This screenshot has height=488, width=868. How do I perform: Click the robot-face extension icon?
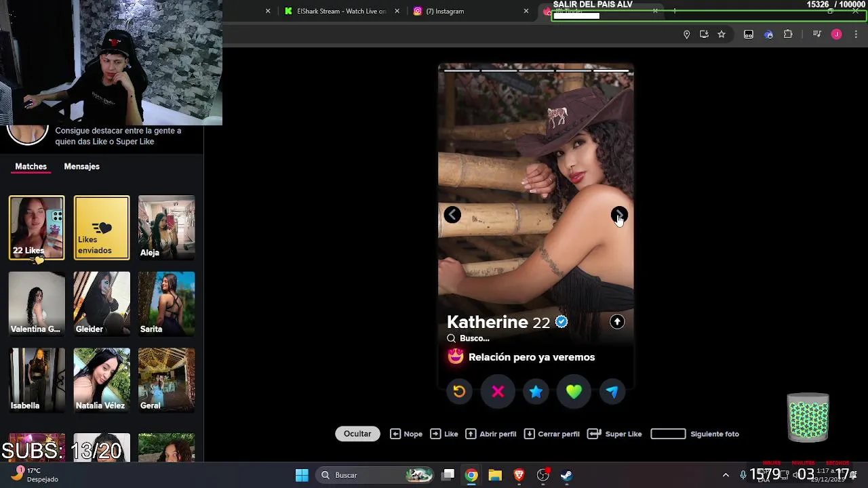[749, 35]
